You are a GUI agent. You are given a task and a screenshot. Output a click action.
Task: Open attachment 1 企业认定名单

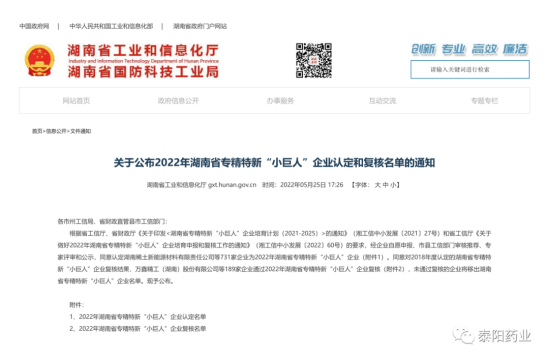pos(138,317)
